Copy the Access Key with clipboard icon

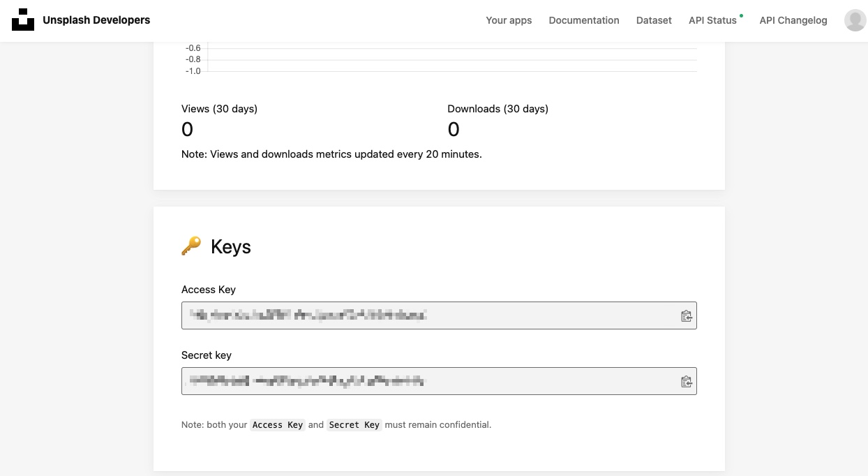(x=686, y=316)
